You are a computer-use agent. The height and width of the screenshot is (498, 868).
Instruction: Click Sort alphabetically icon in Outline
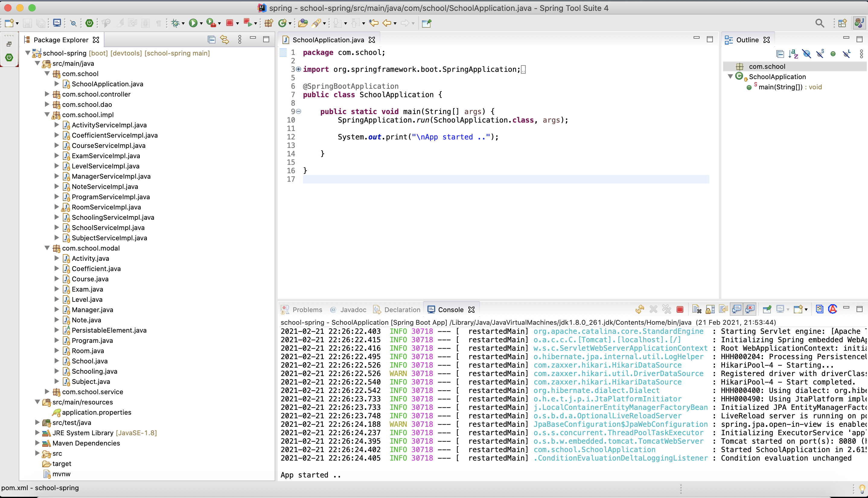(x=793, y=54)
